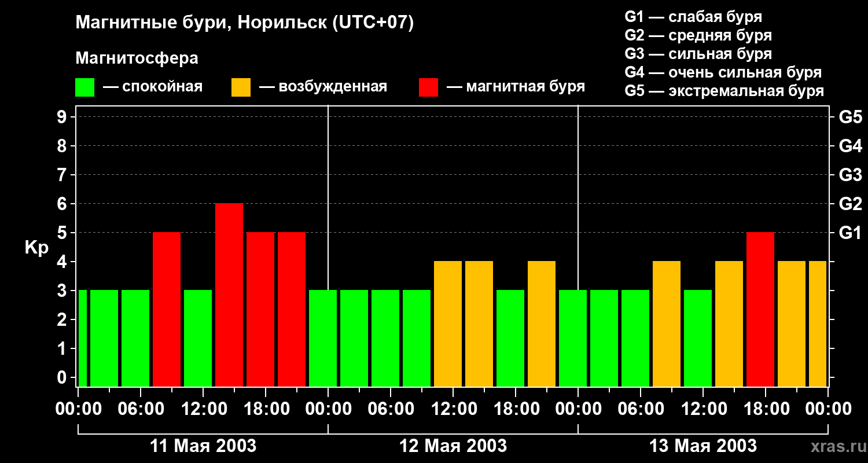Click the "Магнитосфера" legend heading
This screenshot has height=463, width=868.
click(137, 58)
